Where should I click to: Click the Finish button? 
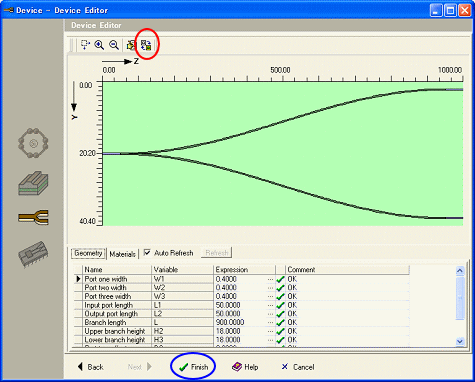tap(194, 367)
